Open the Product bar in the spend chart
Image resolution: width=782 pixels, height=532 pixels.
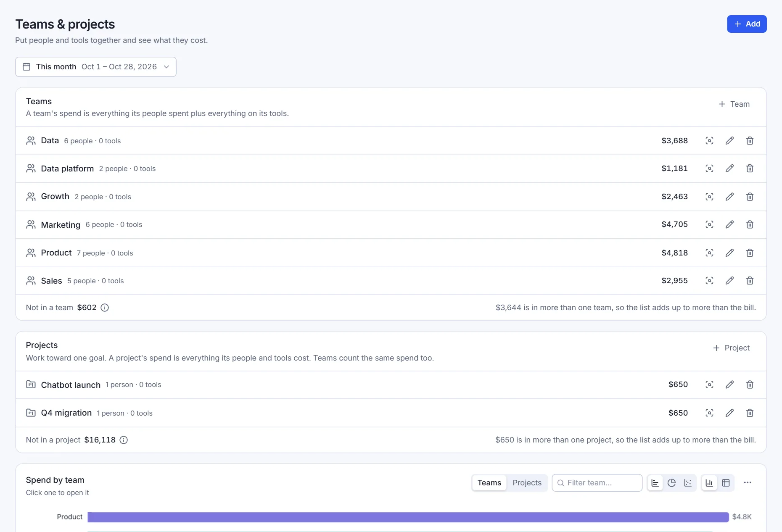pyautogui.click(x=408, y=517)
